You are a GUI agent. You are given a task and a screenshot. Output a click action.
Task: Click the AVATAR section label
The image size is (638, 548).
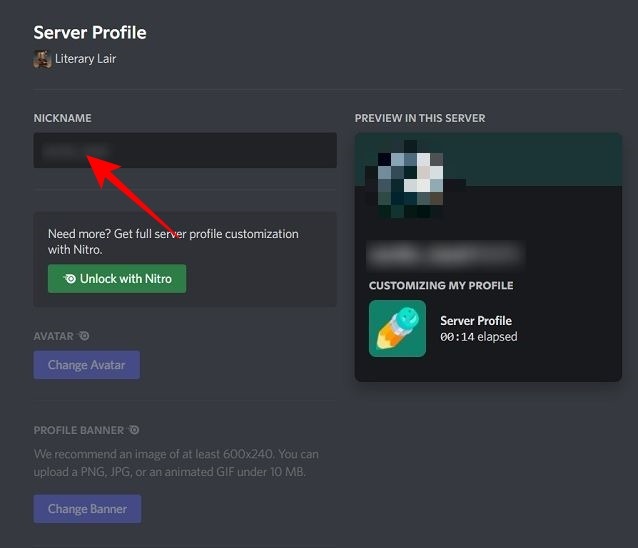click(x=54, y=336)
